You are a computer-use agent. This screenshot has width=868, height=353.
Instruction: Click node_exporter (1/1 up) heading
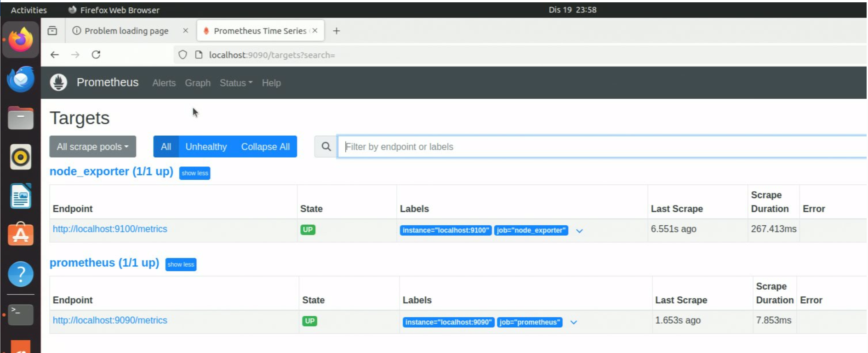pyautogui.click(x=111, y=171)
